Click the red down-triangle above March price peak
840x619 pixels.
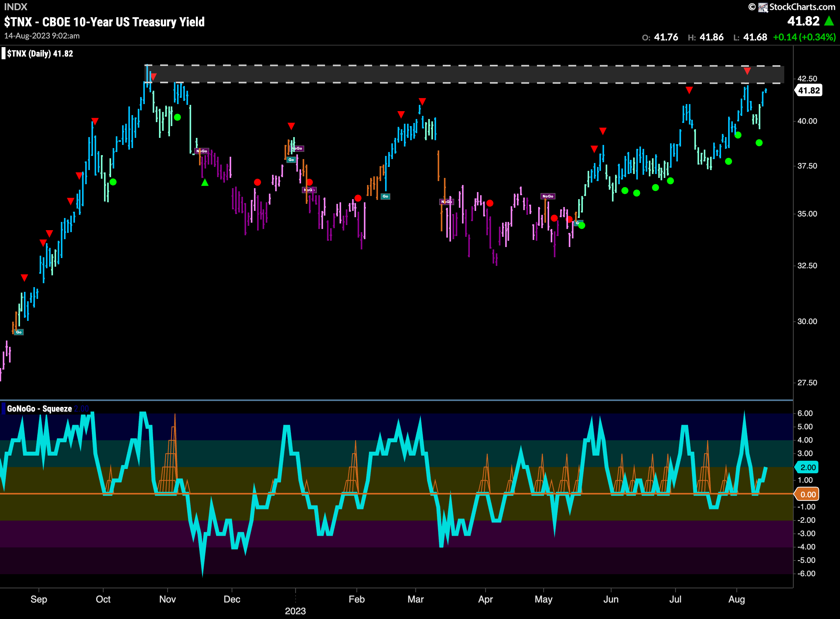point(422,101)
